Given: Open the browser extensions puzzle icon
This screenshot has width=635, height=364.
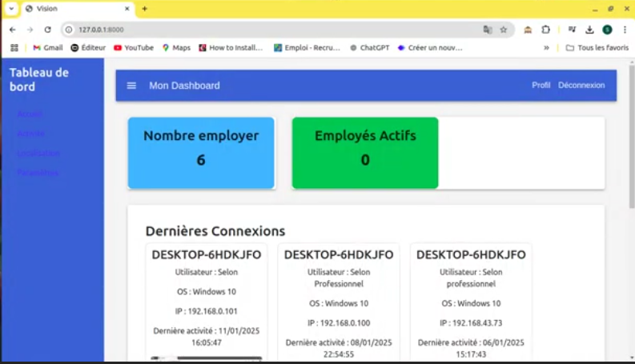Looking at the screenshot, I should tap(546, 30).
